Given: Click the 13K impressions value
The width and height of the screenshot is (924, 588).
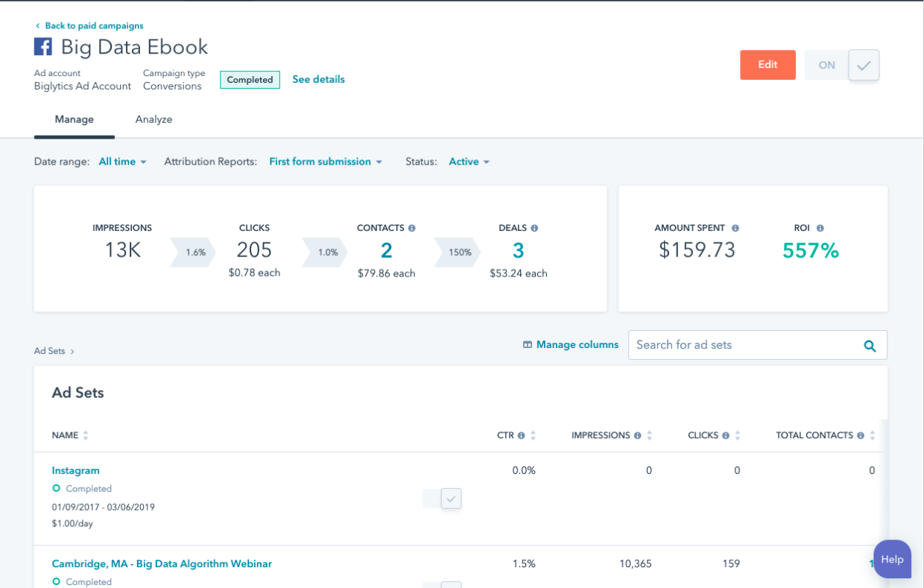Looking at the screenshot, I should pos(122,250).
